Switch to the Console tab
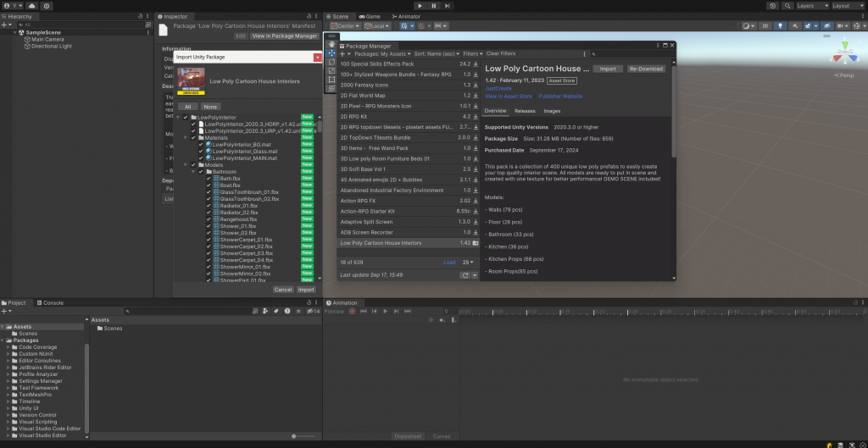This screenshot has width=868, height=448. coord(50,303)
